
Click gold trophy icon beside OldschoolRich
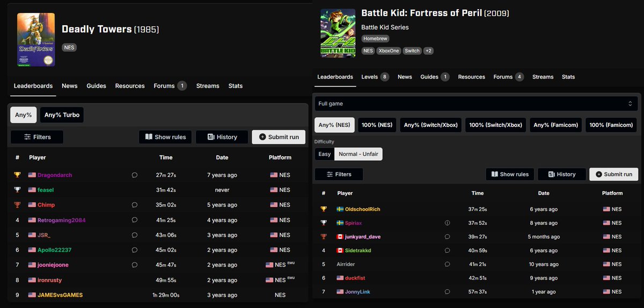coord(324,209)
